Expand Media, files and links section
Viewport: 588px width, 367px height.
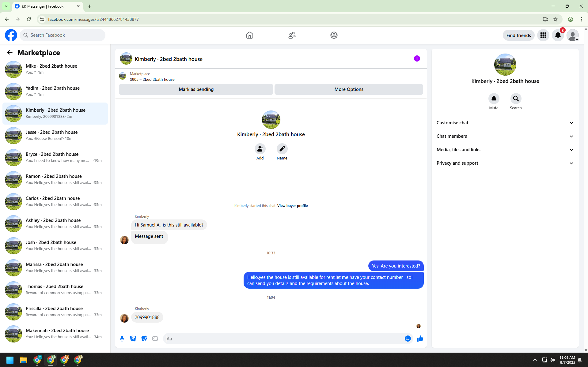tap(505, 150)
